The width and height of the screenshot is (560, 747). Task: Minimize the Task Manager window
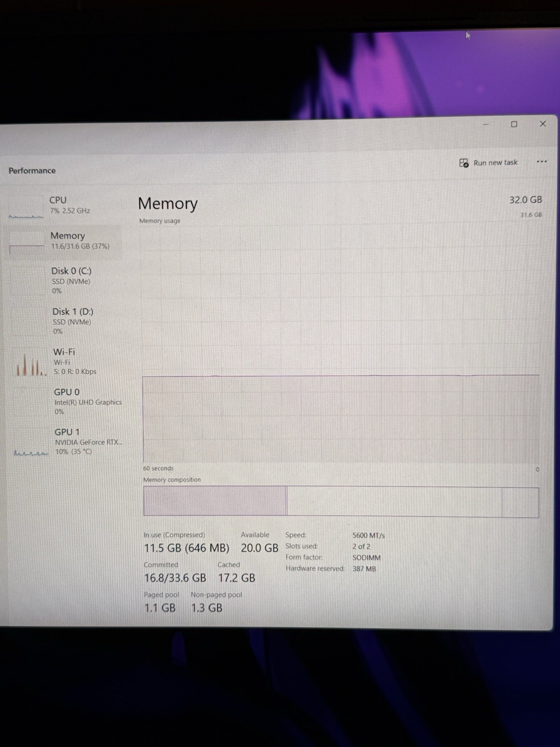pyautogui.click(x=486, y=124)
